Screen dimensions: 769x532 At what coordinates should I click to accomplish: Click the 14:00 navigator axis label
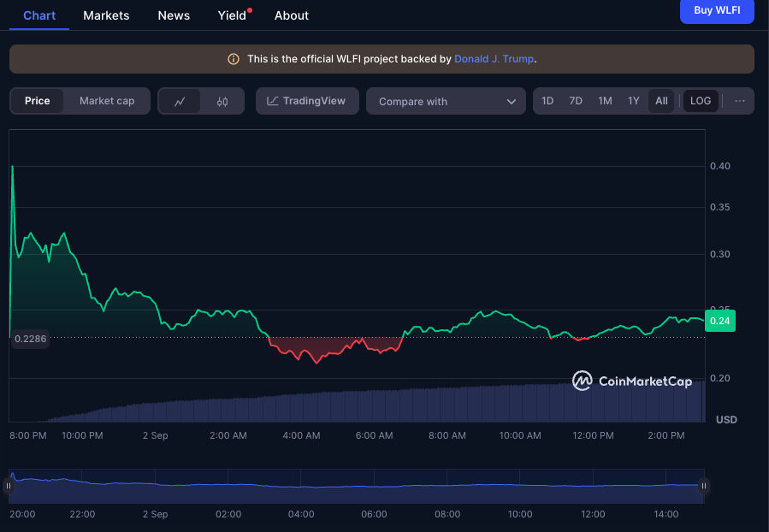[x=666, y=514]
